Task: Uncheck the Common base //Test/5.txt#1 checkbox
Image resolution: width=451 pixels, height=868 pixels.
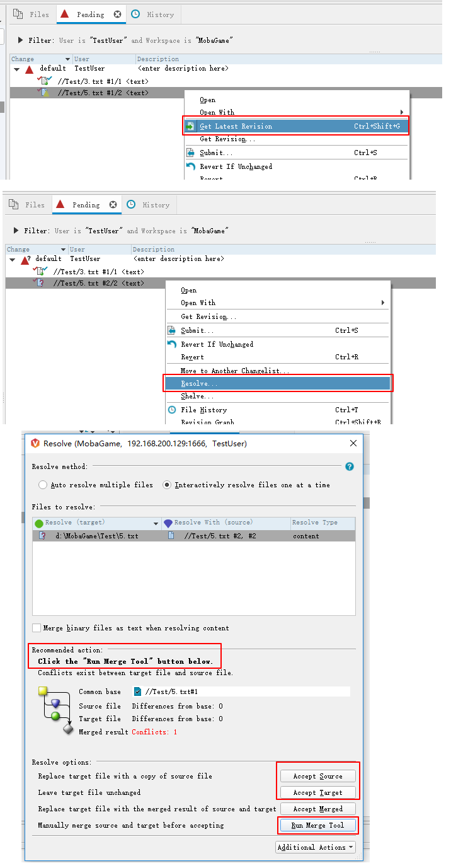Action: 138,692
